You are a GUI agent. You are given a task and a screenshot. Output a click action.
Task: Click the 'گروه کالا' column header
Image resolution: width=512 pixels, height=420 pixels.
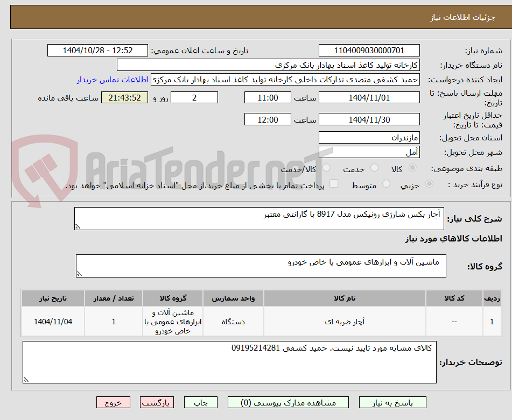point(173,298)
